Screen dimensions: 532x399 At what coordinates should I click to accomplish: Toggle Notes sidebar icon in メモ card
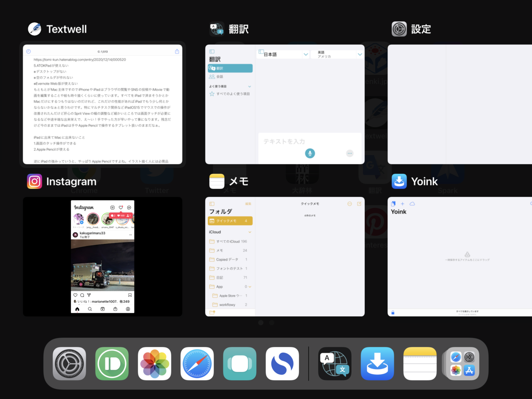click(x=212, y=203)
